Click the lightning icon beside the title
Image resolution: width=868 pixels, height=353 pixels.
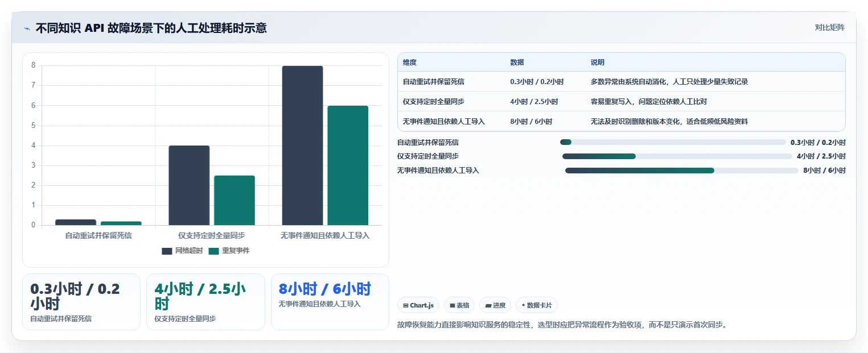(27, 28)
